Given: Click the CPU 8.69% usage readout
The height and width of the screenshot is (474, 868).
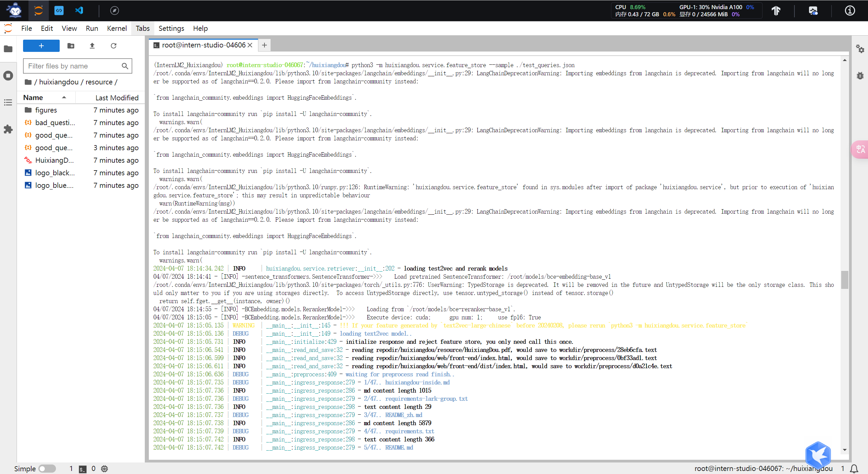Looking at the screenshot, I should pyautogui.click(x=630, y=7).
